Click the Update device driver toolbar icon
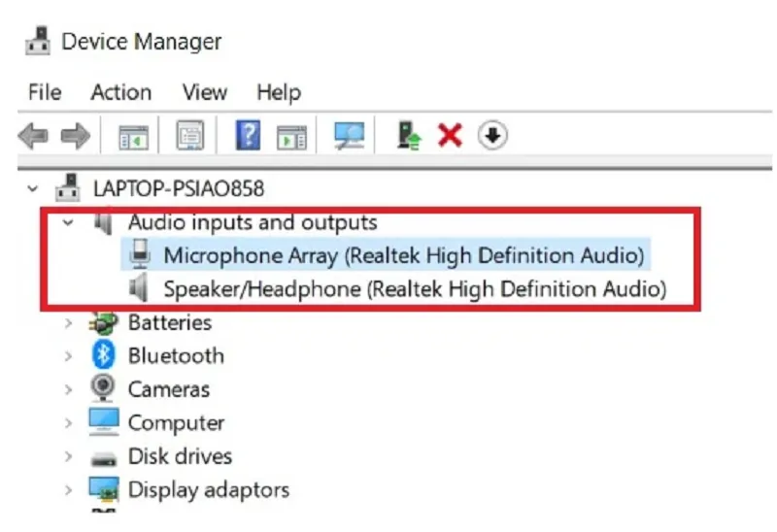 click(409, 137)
